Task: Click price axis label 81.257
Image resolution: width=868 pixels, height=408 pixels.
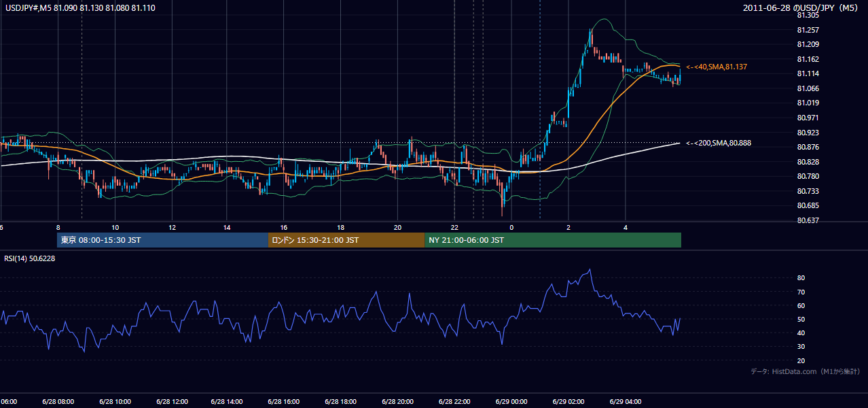Action: pyautogui.click(x=808, y=30)
